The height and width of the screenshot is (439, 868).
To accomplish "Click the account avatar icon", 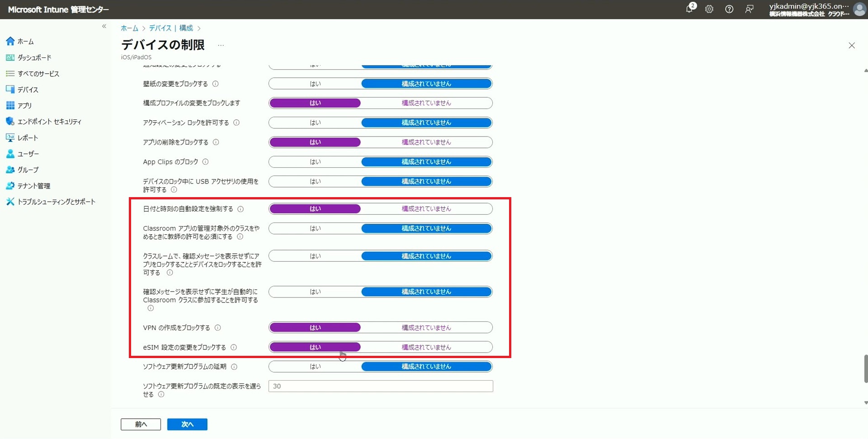I will [x=859, y=9].
